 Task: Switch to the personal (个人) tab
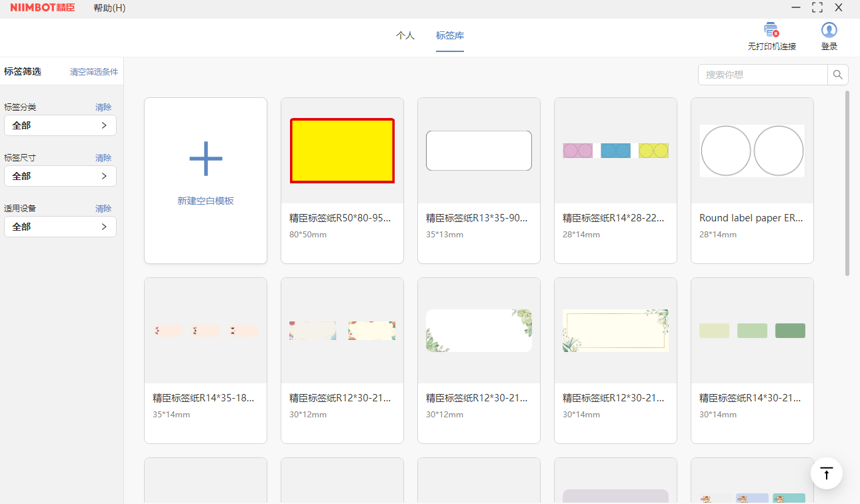click(405, 36)
